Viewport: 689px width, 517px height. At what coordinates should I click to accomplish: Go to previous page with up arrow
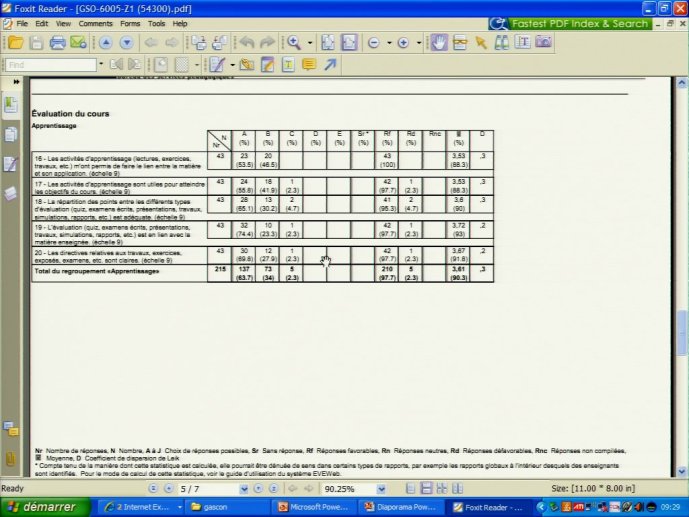105,43
